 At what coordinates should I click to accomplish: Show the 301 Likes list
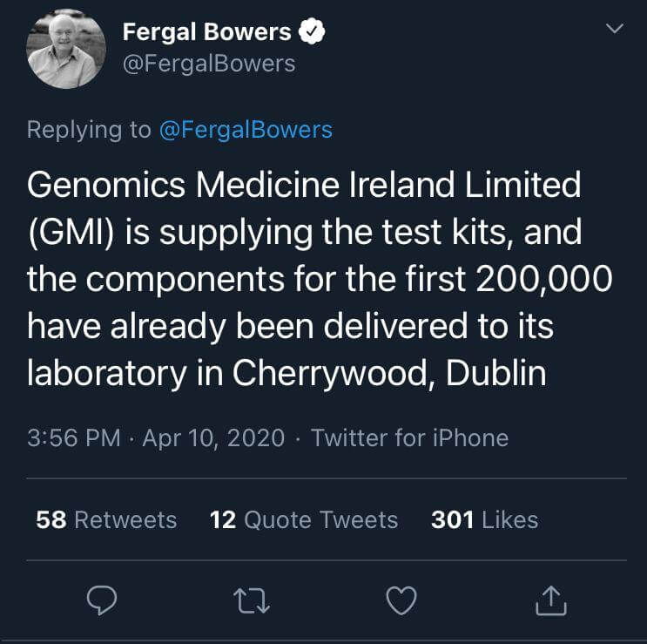pos(484,520)
